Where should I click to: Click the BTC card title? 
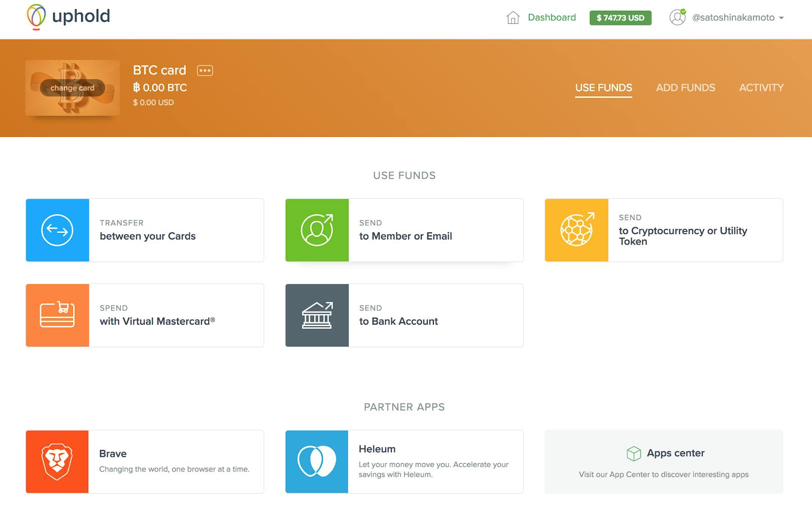point(159,70)
